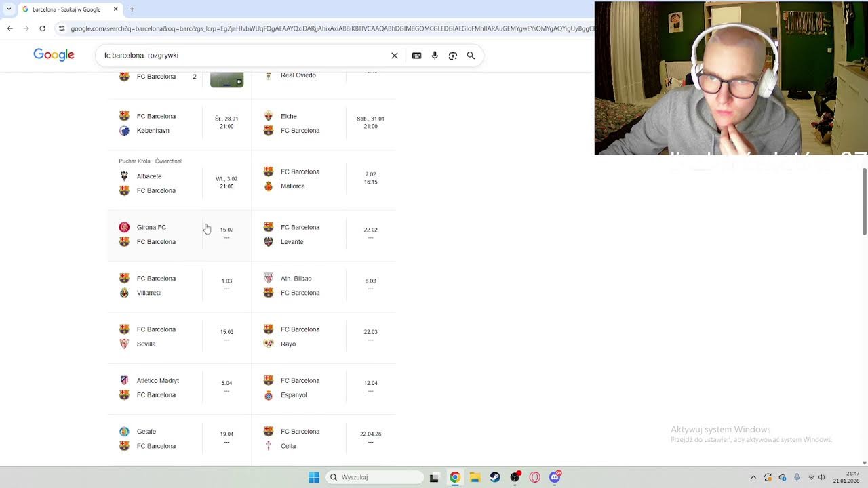Click the 'Puchar Króla · Ćwierćfinał' label
The width and height of the screenshot is (868, 488).
[151, 161]
